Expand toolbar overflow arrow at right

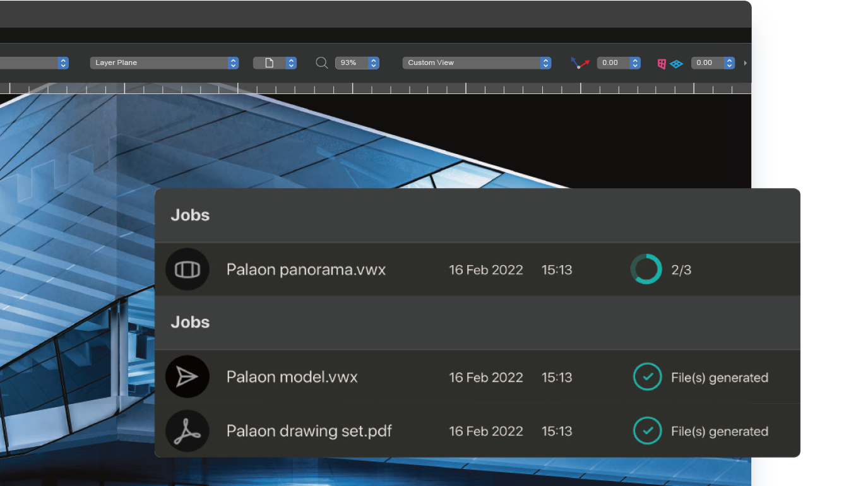tap(746, 62)
